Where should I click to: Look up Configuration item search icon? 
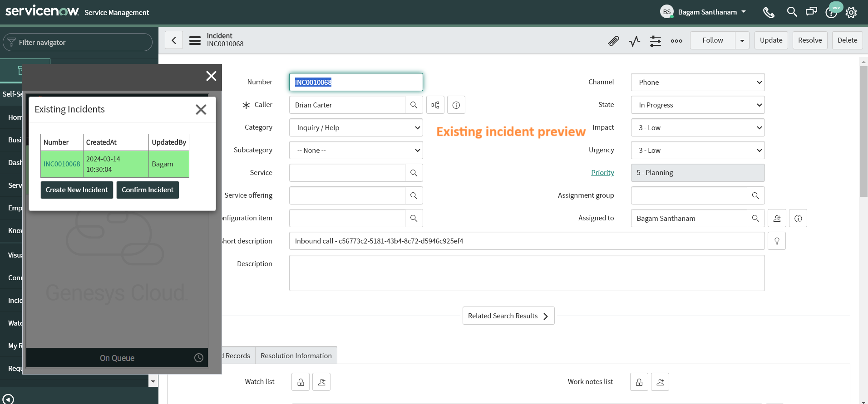[x=414, y=218]
